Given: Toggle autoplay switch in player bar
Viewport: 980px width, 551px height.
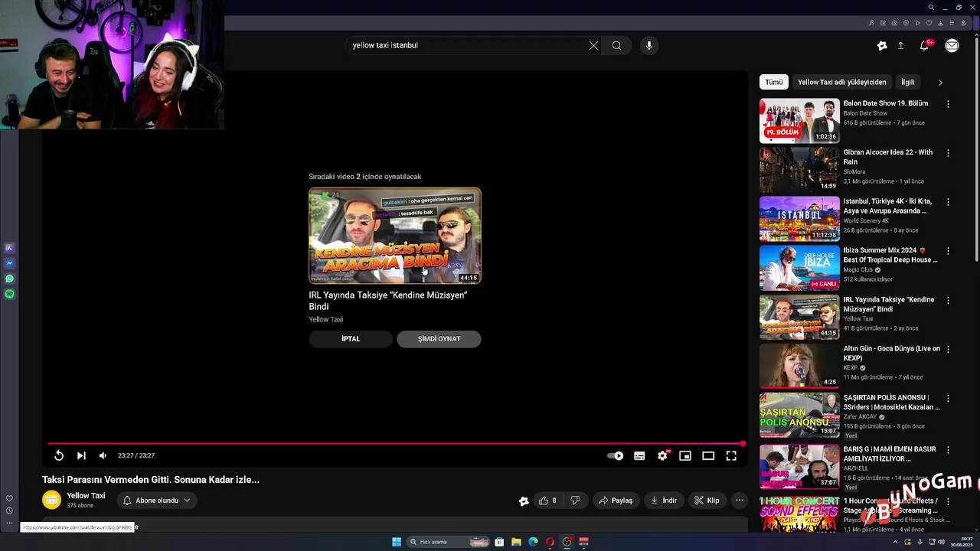Looking at the screenshot, I should [615, 455].
